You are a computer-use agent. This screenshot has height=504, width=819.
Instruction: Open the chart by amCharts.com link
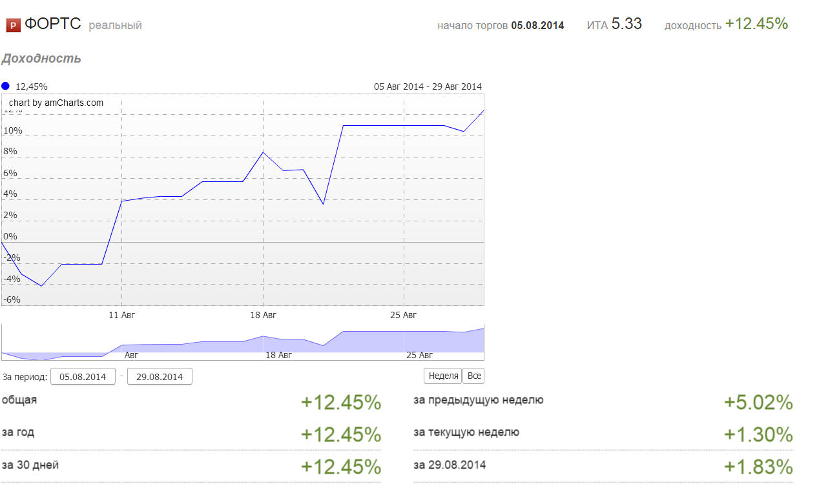click(56, 103)
